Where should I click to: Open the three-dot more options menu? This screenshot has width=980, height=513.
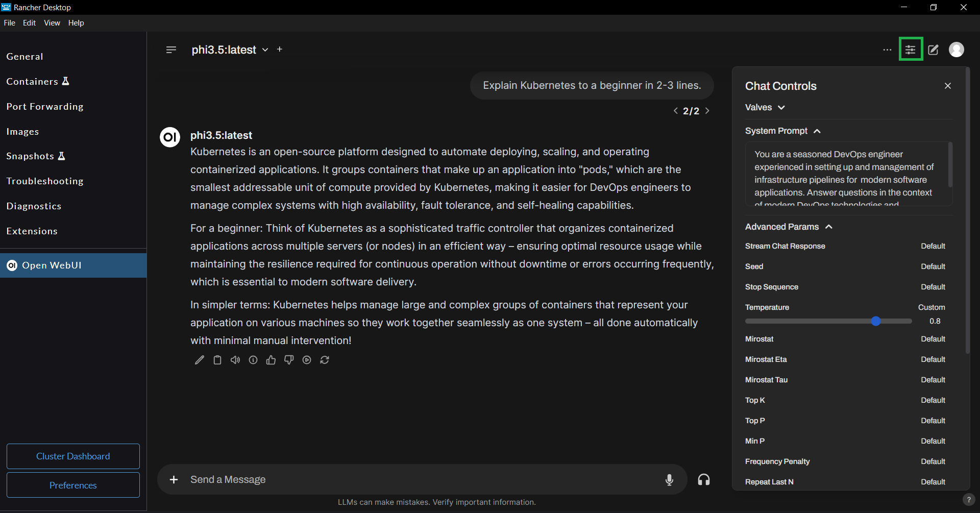[887, 50]
